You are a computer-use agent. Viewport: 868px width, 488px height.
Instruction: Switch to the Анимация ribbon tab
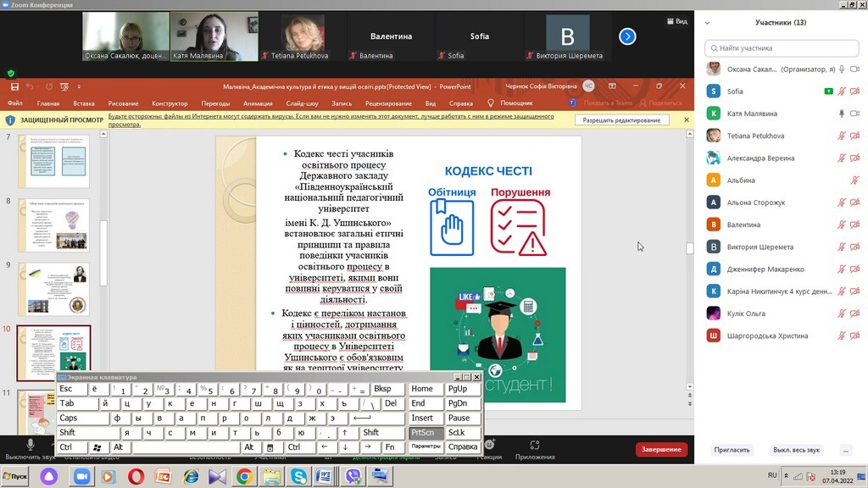(258, 103)
